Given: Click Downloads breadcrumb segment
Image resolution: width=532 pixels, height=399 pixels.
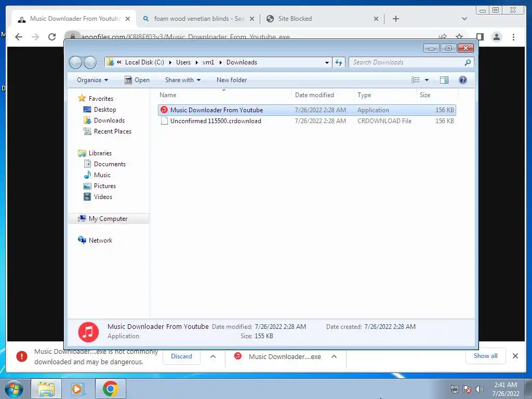Looking at the screenshot, I should point(242,62).
